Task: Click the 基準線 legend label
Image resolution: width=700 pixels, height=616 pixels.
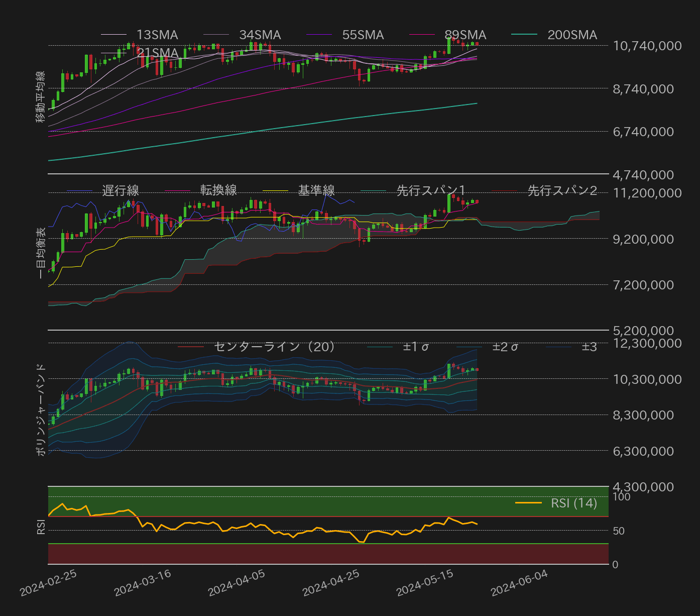Action: pos(316,190)
